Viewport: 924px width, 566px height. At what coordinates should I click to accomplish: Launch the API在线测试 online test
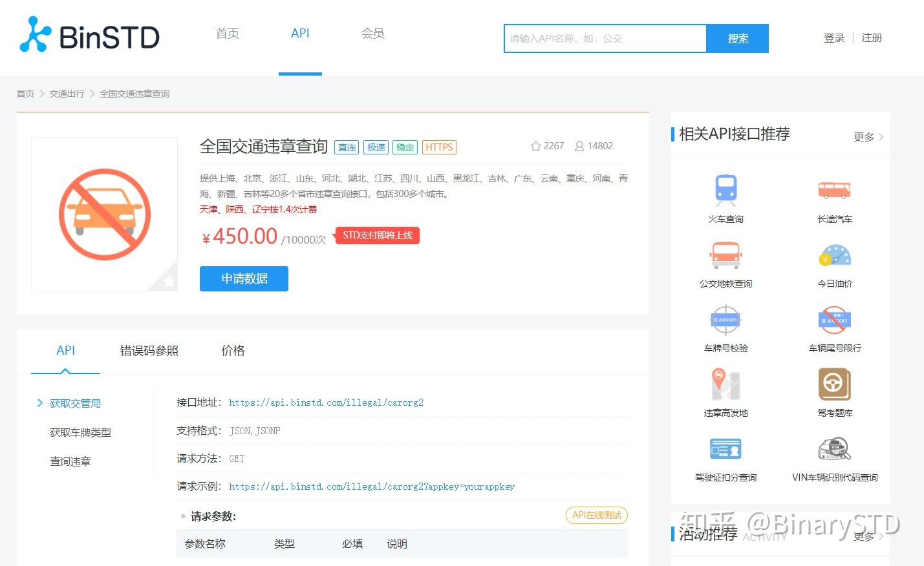click(x=596, y=515)
